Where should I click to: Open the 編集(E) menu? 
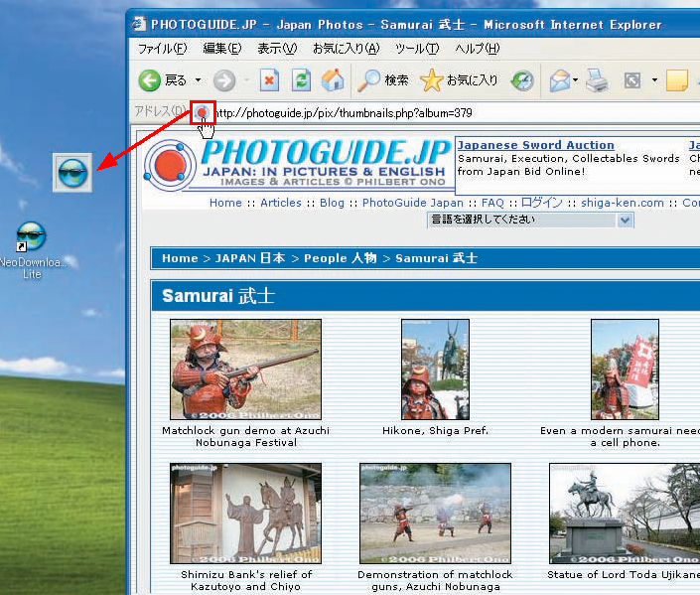[221, 49]
